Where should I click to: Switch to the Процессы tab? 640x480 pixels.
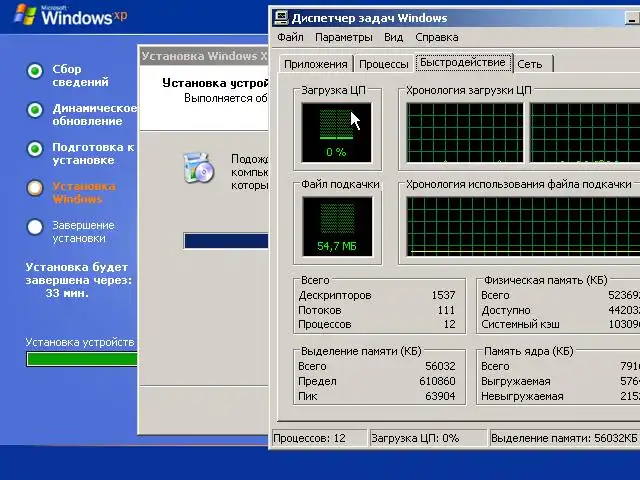click(x=384, y=64)
